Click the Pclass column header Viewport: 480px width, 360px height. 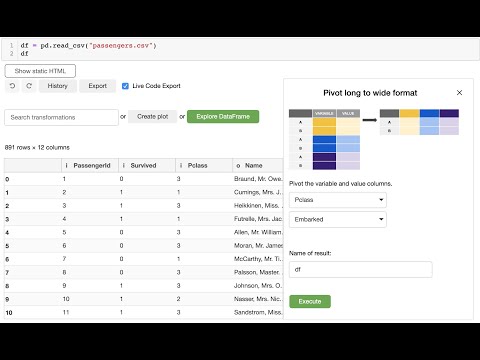coord(204,166)
